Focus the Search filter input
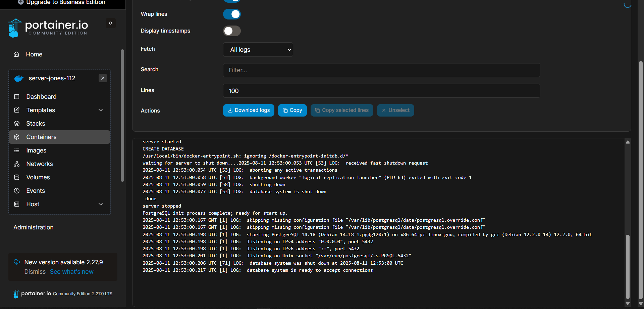This screenshot has width=644, height=309. (381, 70)
